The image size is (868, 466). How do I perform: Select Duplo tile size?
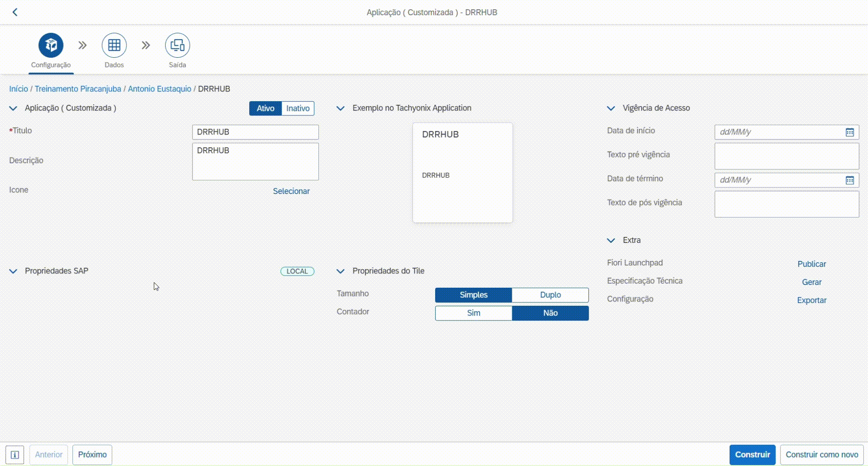tap(550, 295)
